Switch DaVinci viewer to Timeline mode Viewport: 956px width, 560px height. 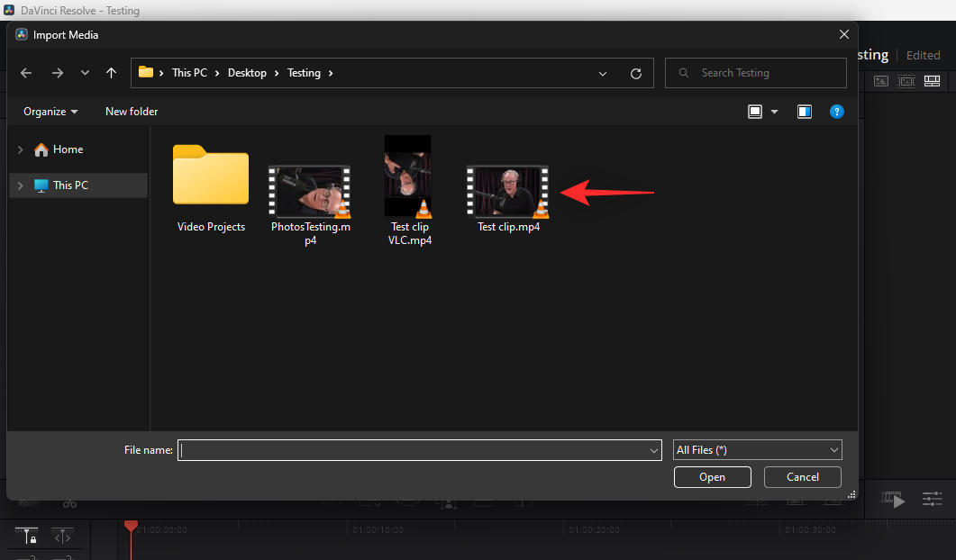(x=932, y=81)
